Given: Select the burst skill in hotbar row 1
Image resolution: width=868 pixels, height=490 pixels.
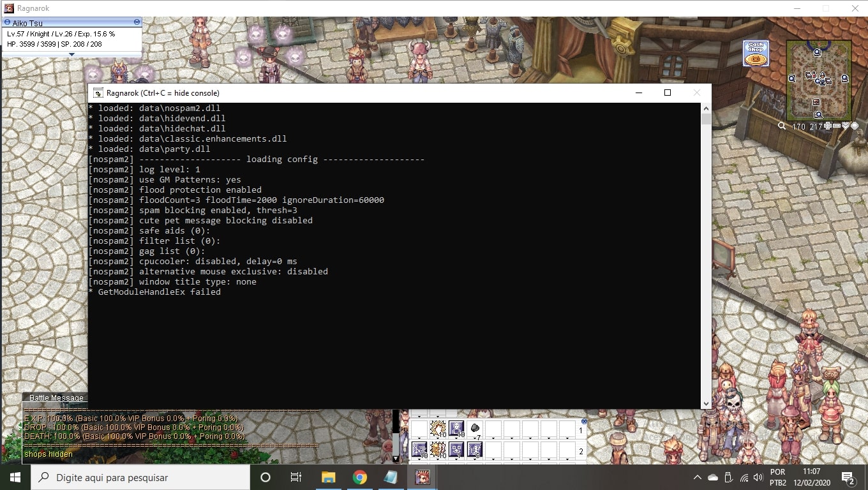Looking at the screenshot, I should pyautogui.click(x=438, y=429).
